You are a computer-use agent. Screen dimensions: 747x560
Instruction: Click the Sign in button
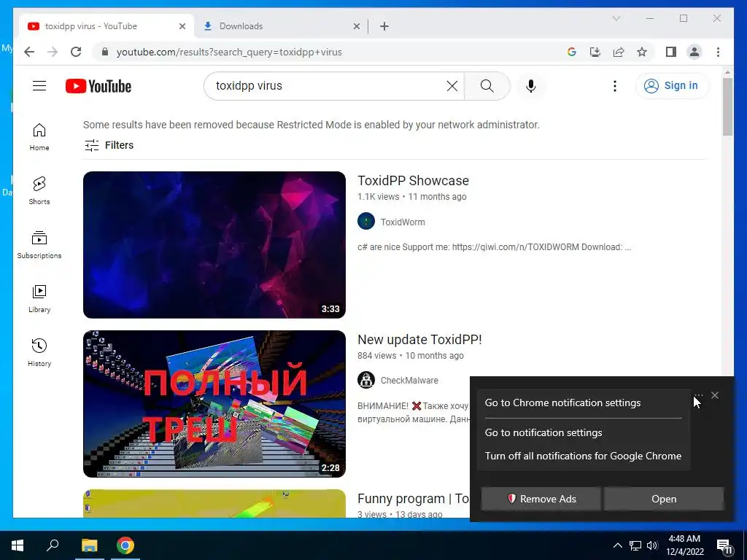672,86
